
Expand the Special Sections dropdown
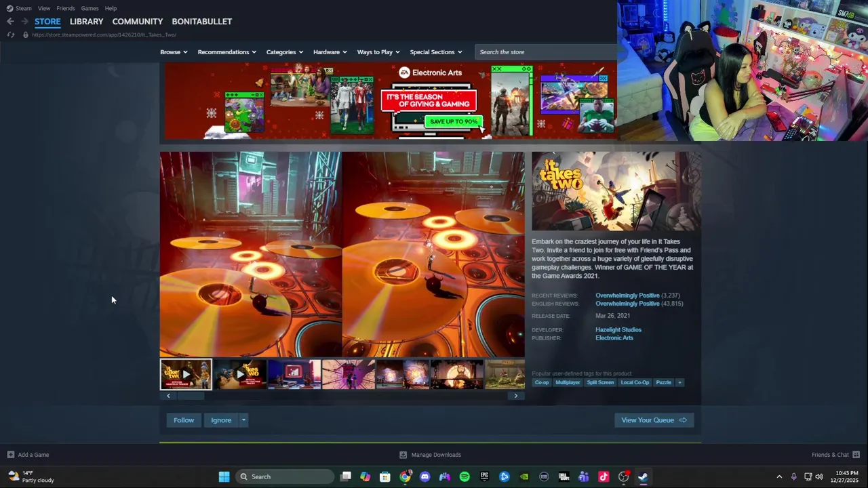pos(435,52)
